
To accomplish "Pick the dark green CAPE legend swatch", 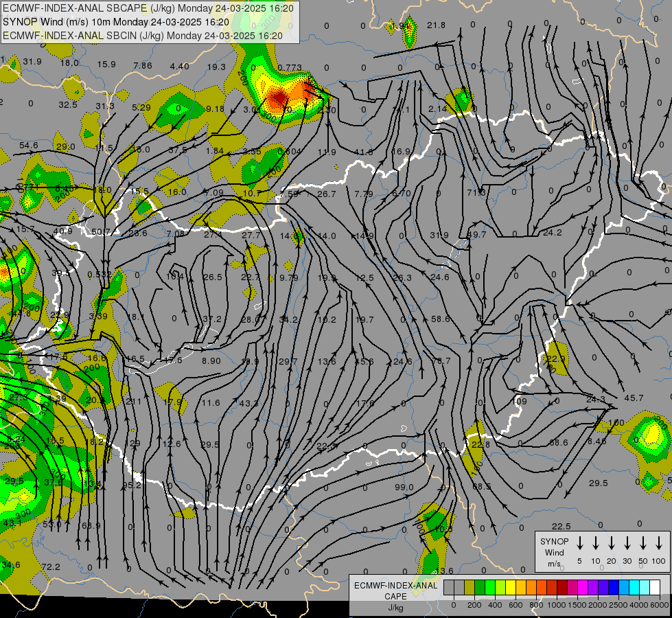I will (x=480, y=587).
